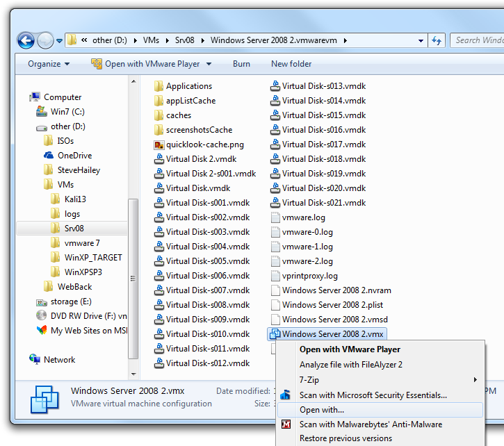Image resolution: width=504 pixels, height=446 pixels.
Task: Select the Windows Server 2008 2.vmx file icon
Action: click(275, 334)
